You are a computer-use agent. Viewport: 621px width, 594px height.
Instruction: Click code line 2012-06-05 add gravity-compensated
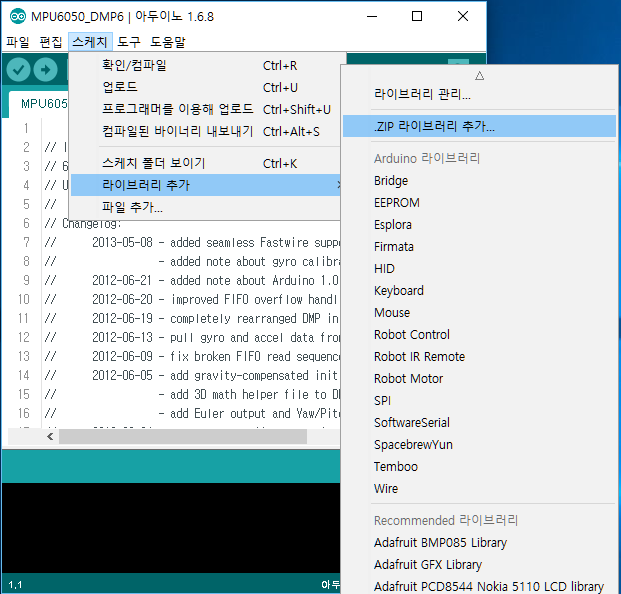coord(192,375)
